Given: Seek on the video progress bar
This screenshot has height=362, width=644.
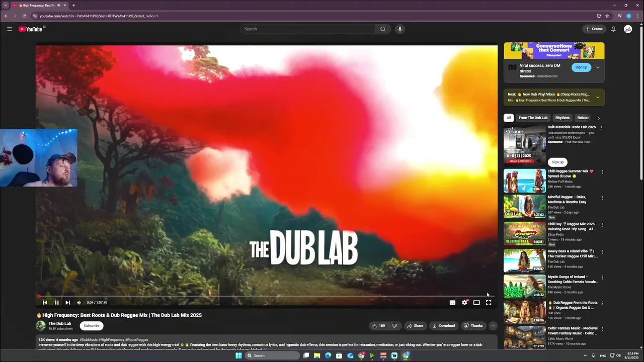Looking at the screenshot, I should tap(266, 296).
